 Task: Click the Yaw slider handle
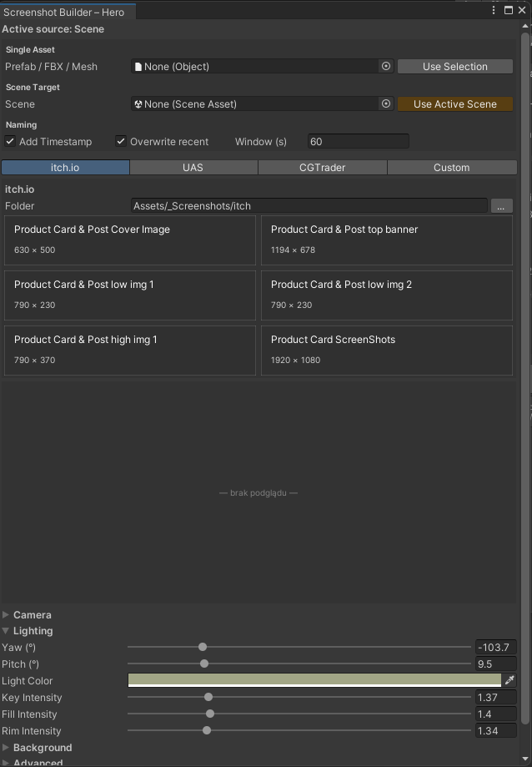coord(203,647)
